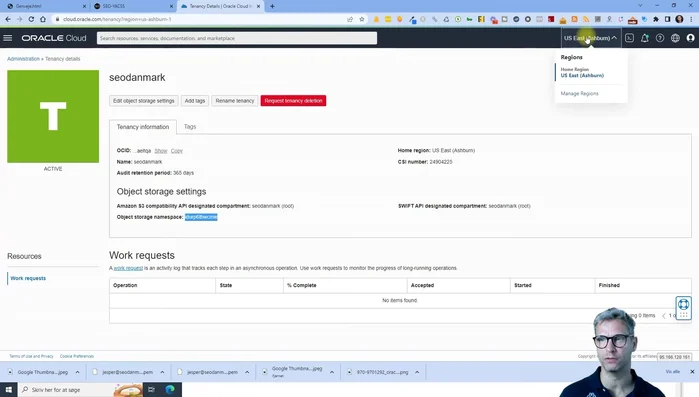Show the full tenancy OCID
The width and height of the screenshot is (699, 397).
pyautogui.click(x=160, y=151)
